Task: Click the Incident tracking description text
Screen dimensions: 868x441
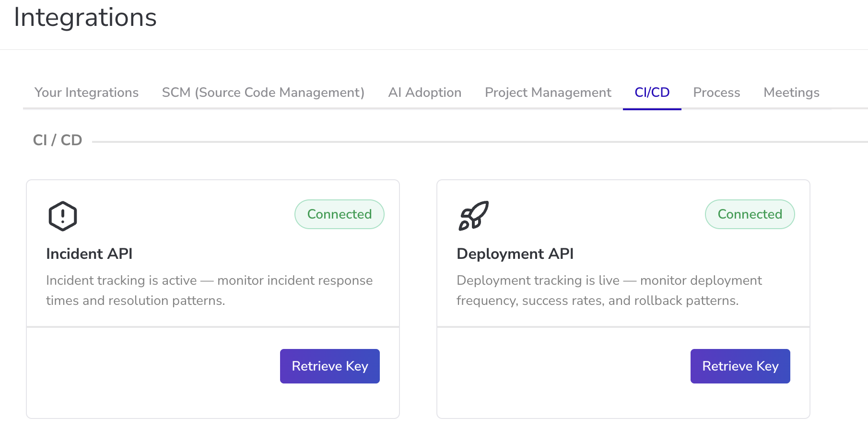Action: coord(209,290)
